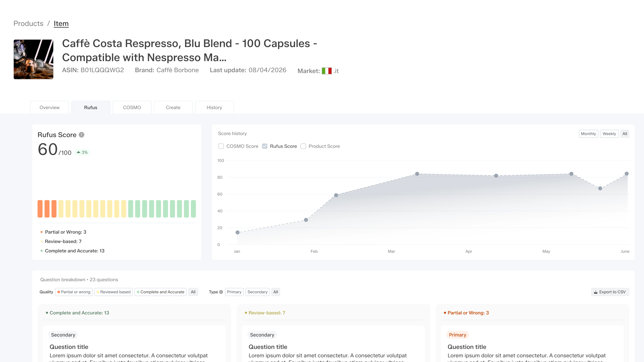Filter questions by Partial or wrong quality
Image resolution: width=644 pixels, height=362 pixels.
click(x=74, y=292)
